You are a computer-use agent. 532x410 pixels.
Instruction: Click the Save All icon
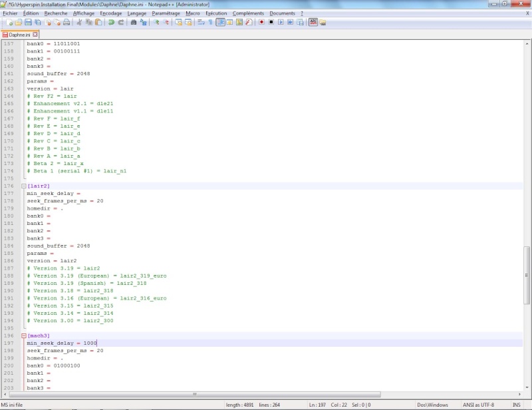pos(38,23)
